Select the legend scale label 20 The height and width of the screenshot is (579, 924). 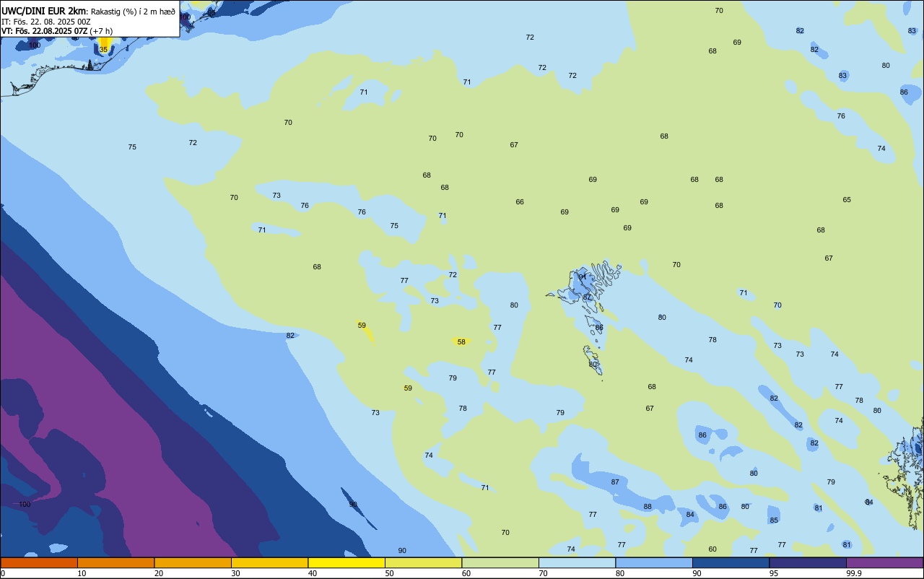[159, 573]
